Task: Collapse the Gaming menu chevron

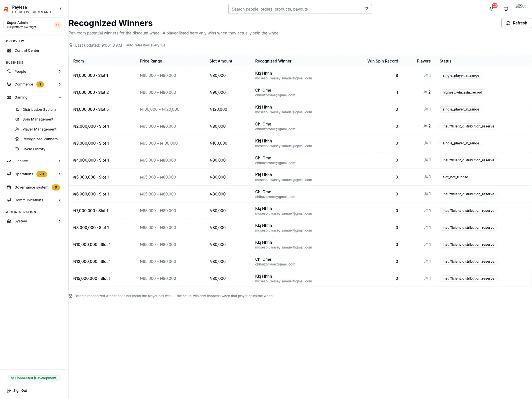Action: (x=60, y=97)
